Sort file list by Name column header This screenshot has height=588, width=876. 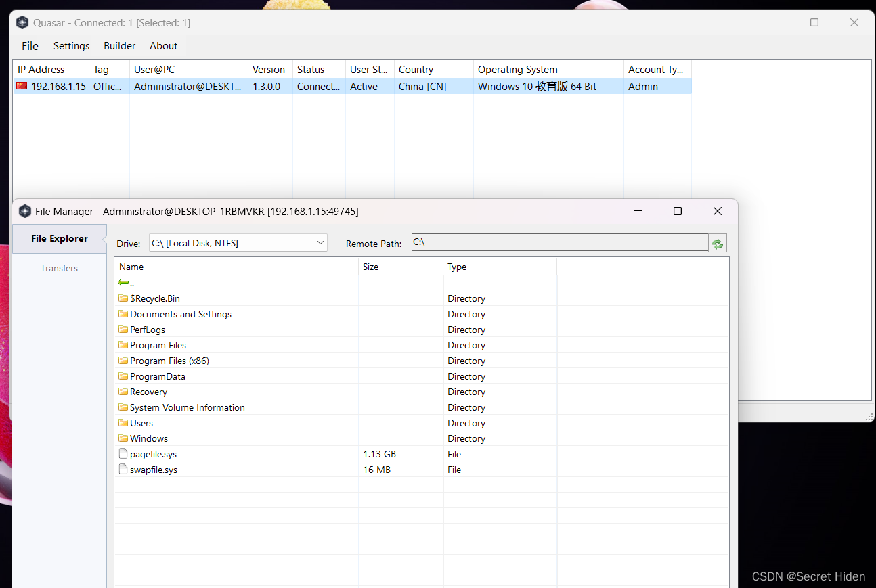point(236,267)
